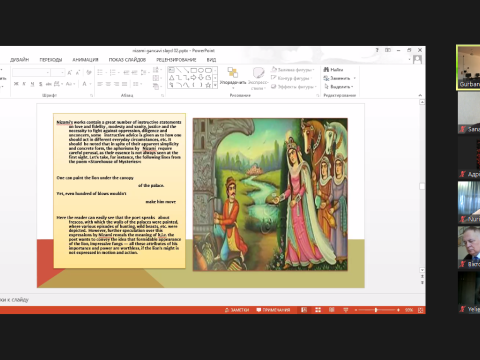Switch to Normal view icon
This screenshot has height=360, width=480.
pyautogui.click(x=304, y=310)
